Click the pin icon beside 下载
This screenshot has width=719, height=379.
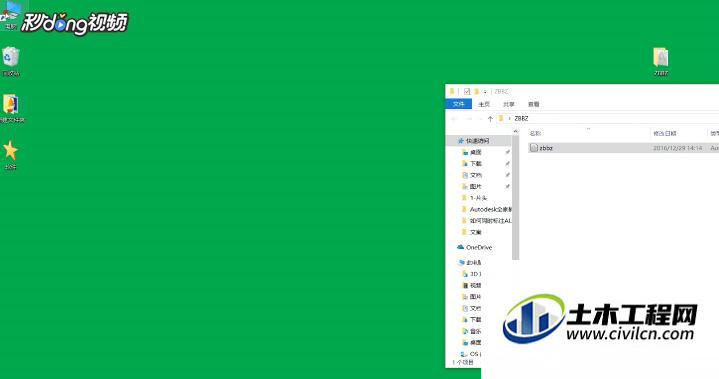(508, 164)
